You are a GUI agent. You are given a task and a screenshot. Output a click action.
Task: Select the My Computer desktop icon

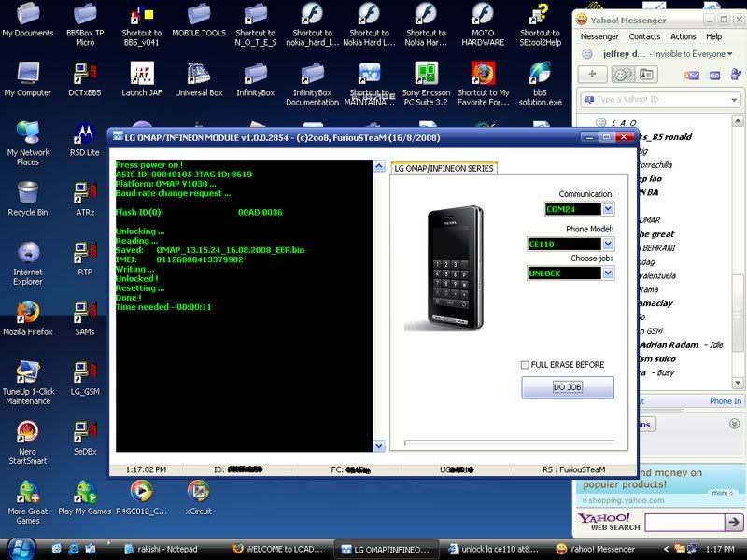pyautogui.click(x=28, y=79)
